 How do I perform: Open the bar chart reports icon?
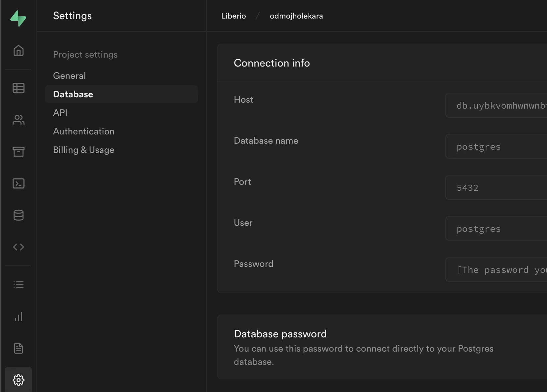point(19,317)
